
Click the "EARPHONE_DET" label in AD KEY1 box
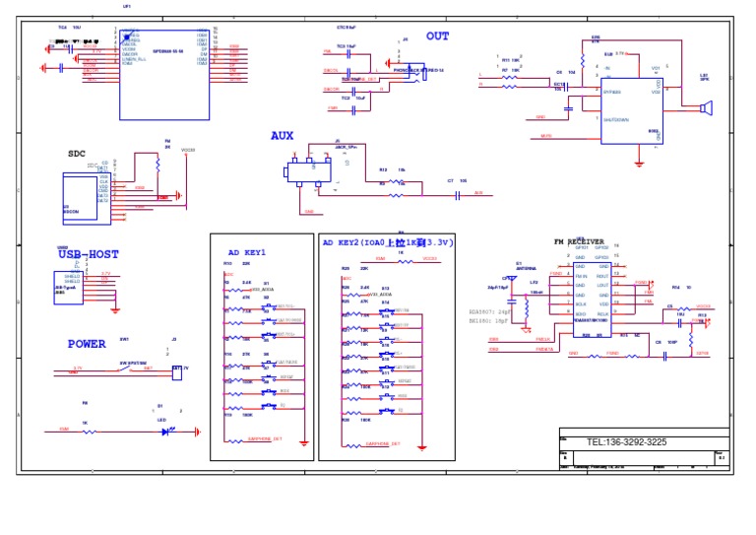coord(265,439)
